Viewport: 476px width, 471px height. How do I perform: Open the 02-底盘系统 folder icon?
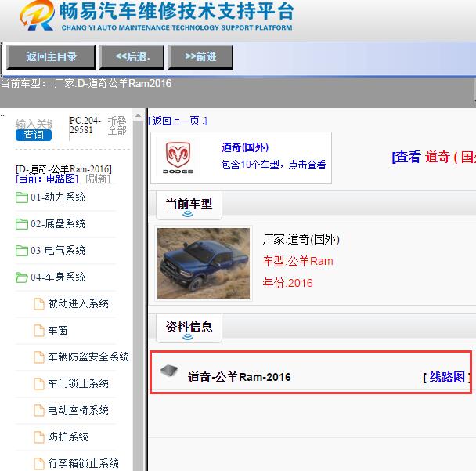(22, 224)
